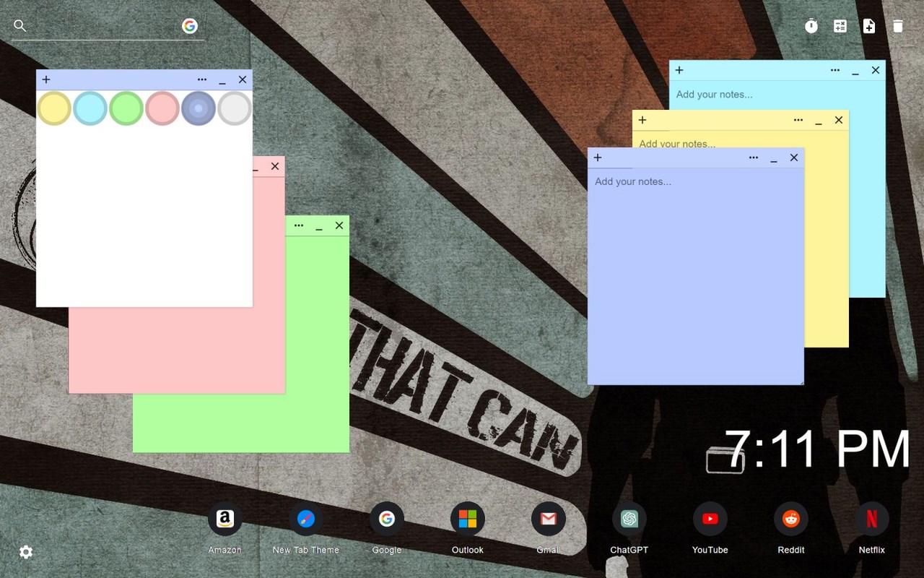Create a new sticky note from the top toolbar
Screen dimensions: 924x578
869,26
